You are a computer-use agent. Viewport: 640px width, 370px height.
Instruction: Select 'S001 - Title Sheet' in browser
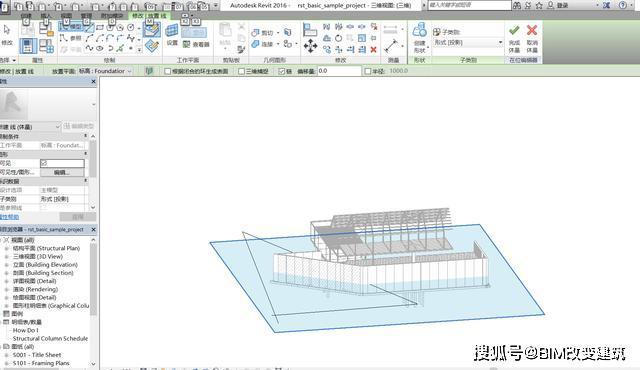tap(37, 355)
